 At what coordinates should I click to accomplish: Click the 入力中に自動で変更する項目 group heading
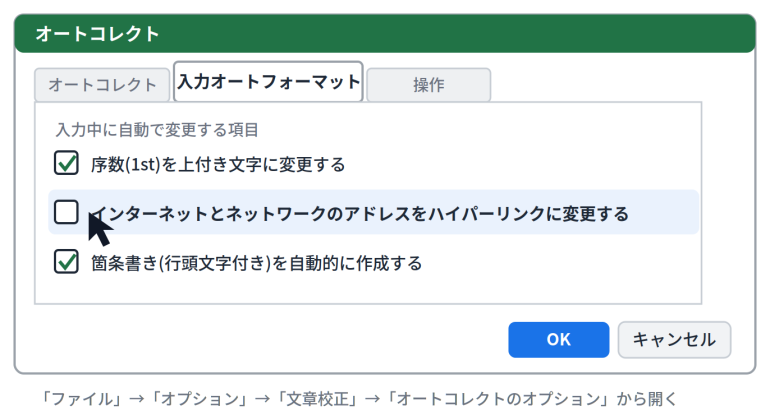click(157, 130)
